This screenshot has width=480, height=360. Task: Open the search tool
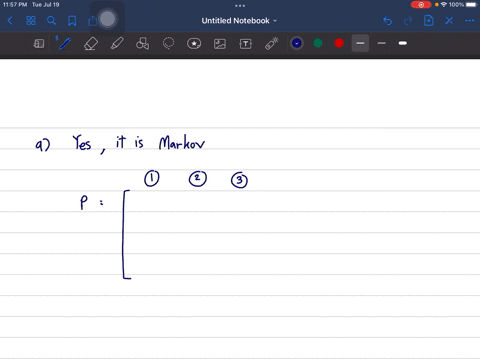(x=51, y=21)
